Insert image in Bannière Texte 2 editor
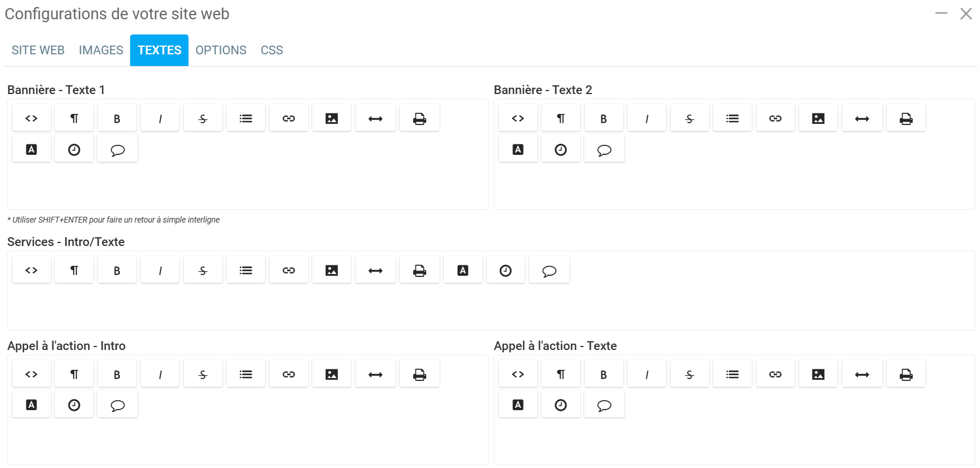 (818, 119)
